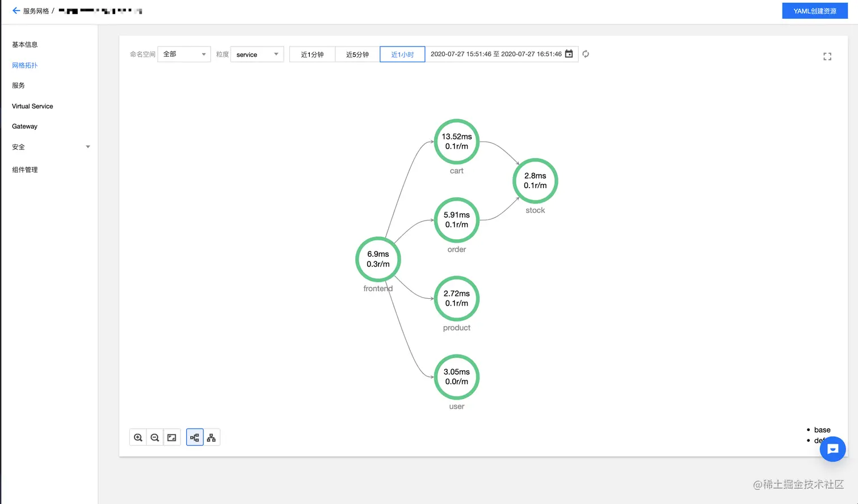
Task: Open the 命名空间 dropdown showing 全部
Action: (184, 54)
